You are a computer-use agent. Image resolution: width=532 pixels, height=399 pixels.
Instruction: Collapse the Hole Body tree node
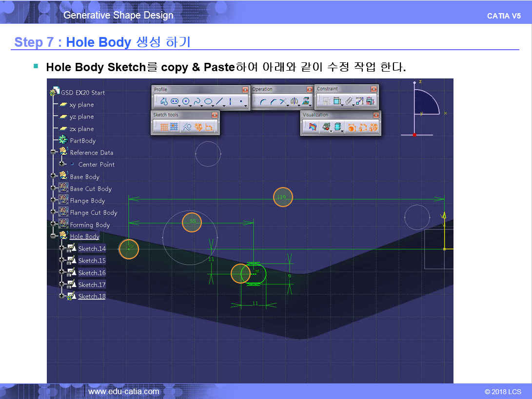point(53,236)
